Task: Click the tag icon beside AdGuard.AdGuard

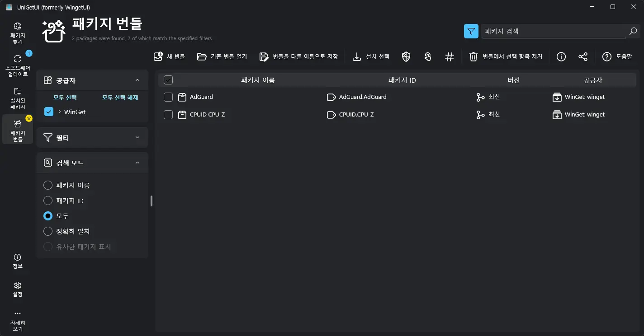Action: (331, 97)
